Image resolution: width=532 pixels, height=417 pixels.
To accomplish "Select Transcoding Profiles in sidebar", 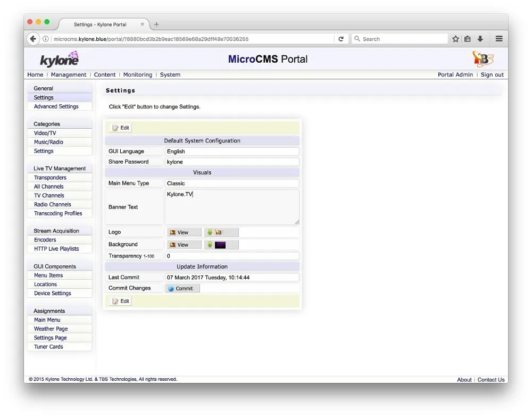I will [58, 213].
